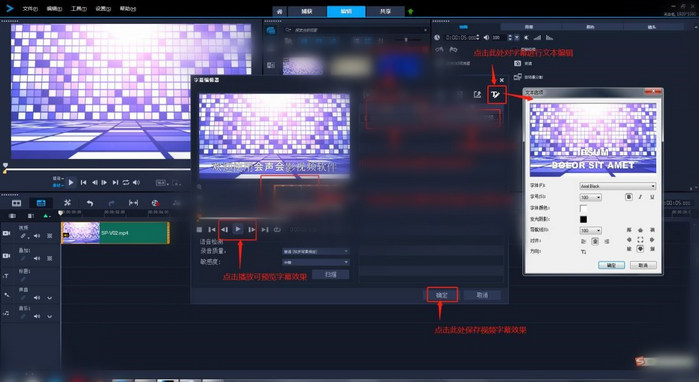This screenshot has height=382, width=699.
Task: Toggle bold in text options dialog
Action: 629,197
